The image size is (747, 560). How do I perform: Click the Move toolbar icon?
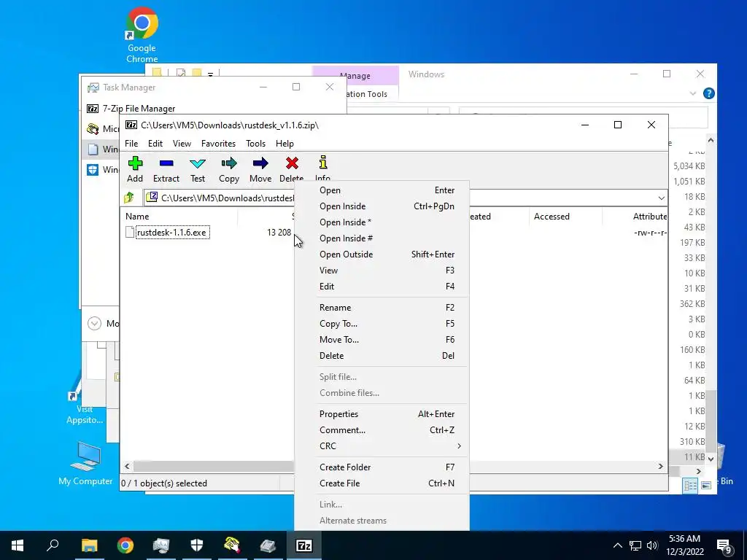(x=260, y=163)
